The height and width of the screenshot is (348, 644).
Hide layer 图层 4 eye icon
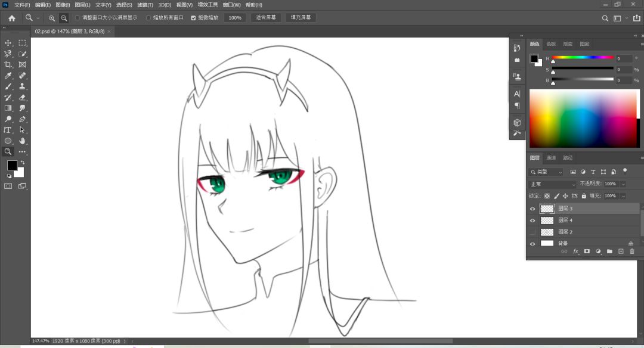click(x=532, y=220)
